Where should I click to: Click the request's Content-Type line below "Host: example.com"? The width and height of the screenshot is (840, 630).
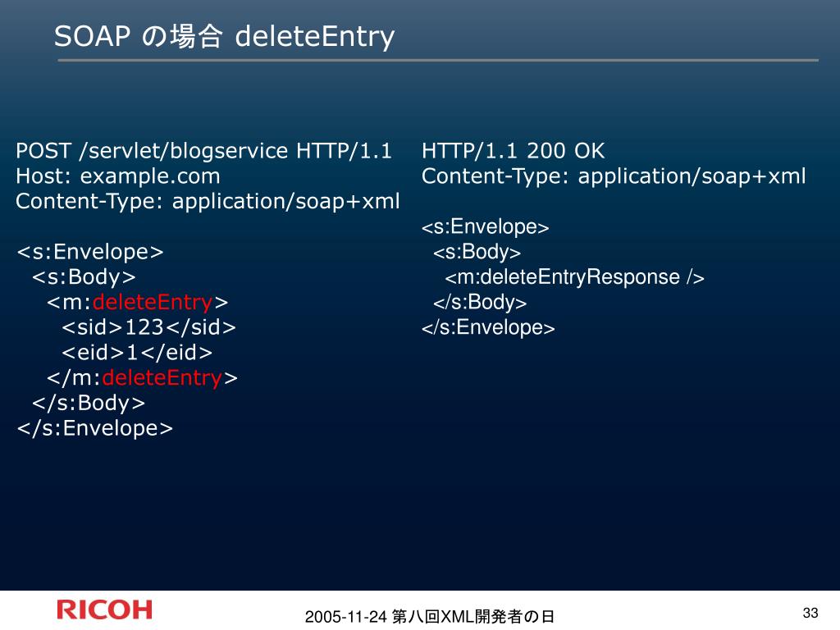pyautogui.click(x=208, y=202)
